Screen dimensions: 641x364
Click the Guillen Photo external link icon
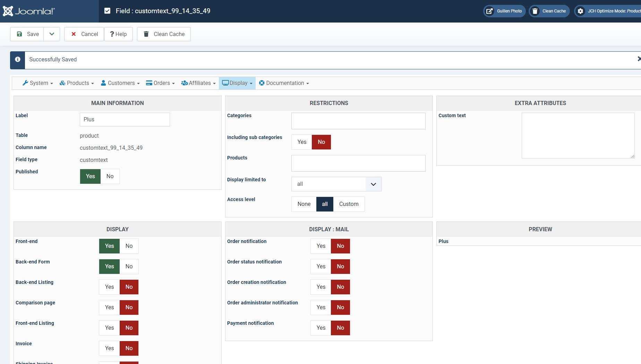(x=489, y=11)
